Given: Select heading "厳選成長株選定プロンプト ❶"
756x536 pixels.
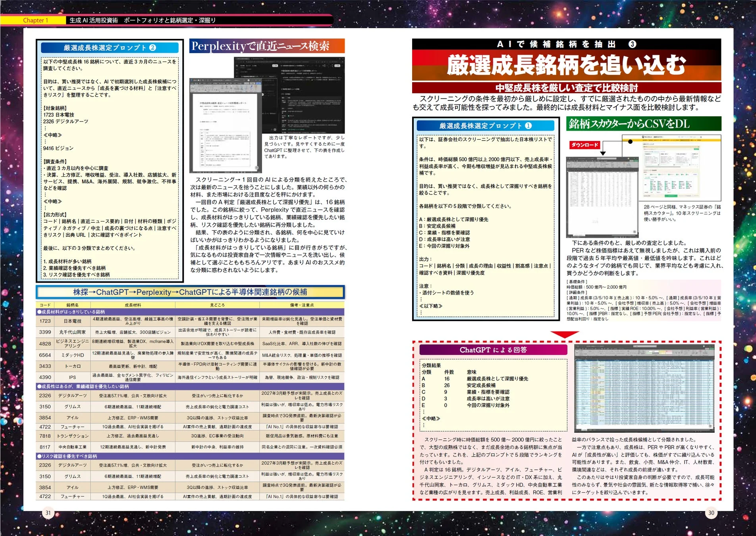Looking at the screenshot, I should 485,126.
